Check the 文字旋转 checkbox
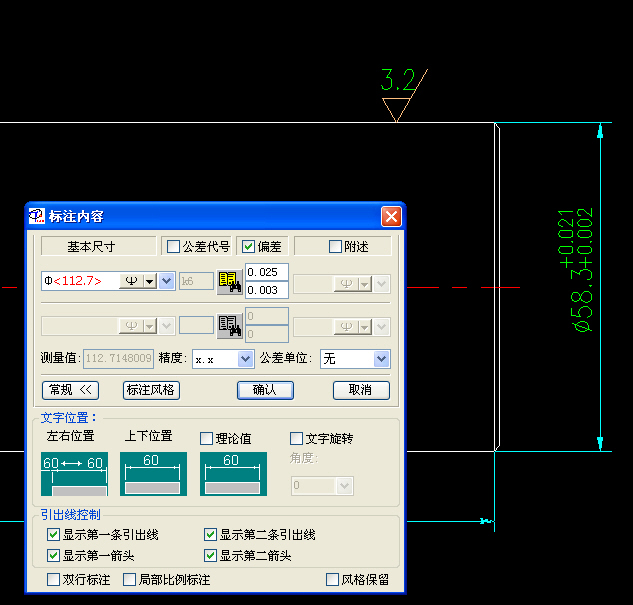 (296, 438)
